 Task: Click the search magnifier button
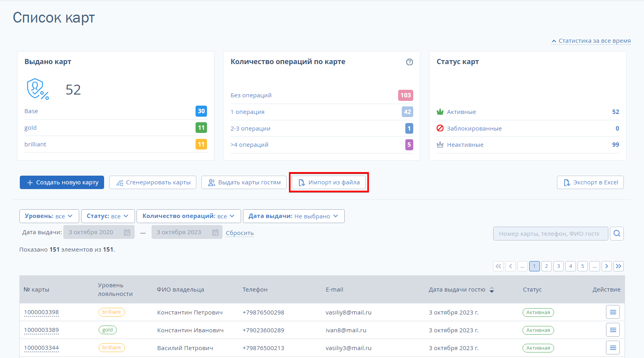[x=617, y=233]
